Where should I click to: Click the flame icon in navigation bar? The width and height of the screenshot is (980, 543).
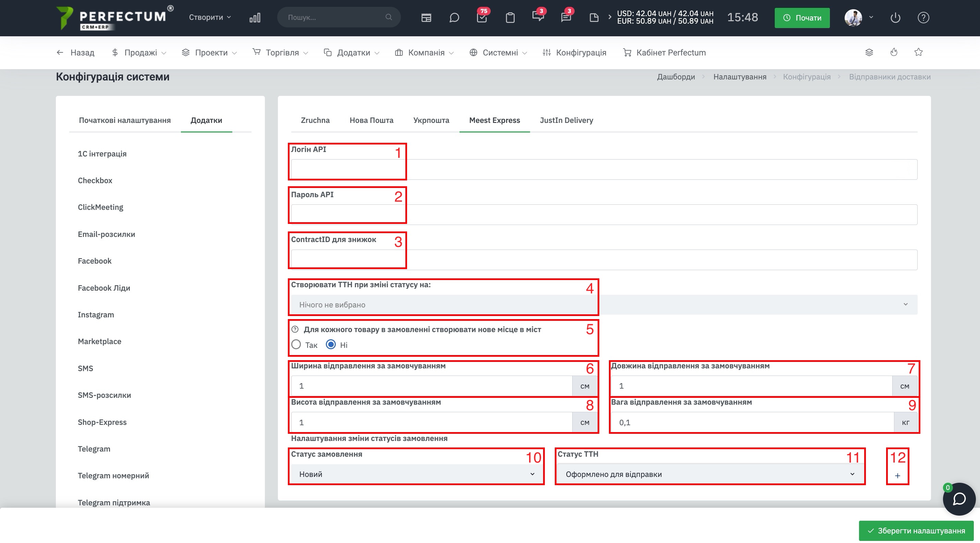[x=894, y=52]
